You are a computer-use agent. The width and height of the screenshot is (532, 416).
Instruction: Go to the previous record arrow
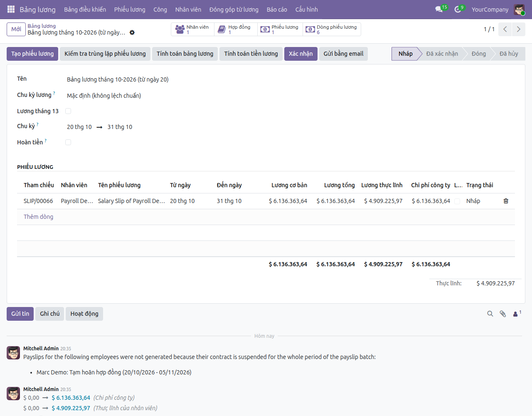pos(505,29)
